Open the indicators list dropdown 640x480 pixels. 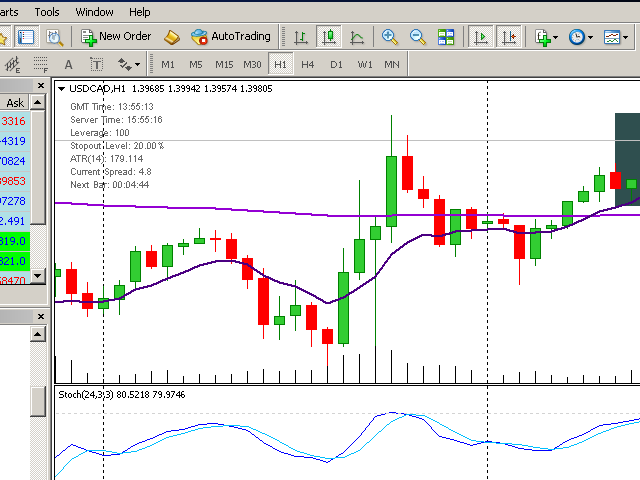click(546, 37)
